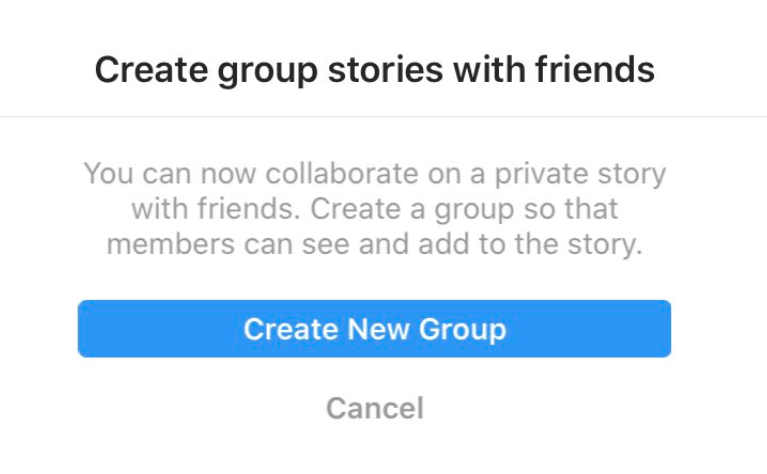
Task: Click the word 'collaborate' in the description
Action: tap(342, 173)
